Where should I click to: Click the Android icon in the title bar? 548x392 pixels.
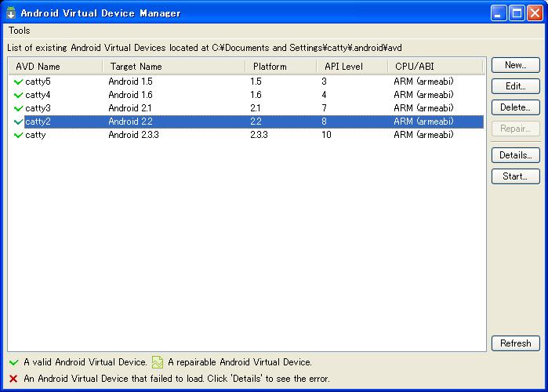tap(11, 13)
